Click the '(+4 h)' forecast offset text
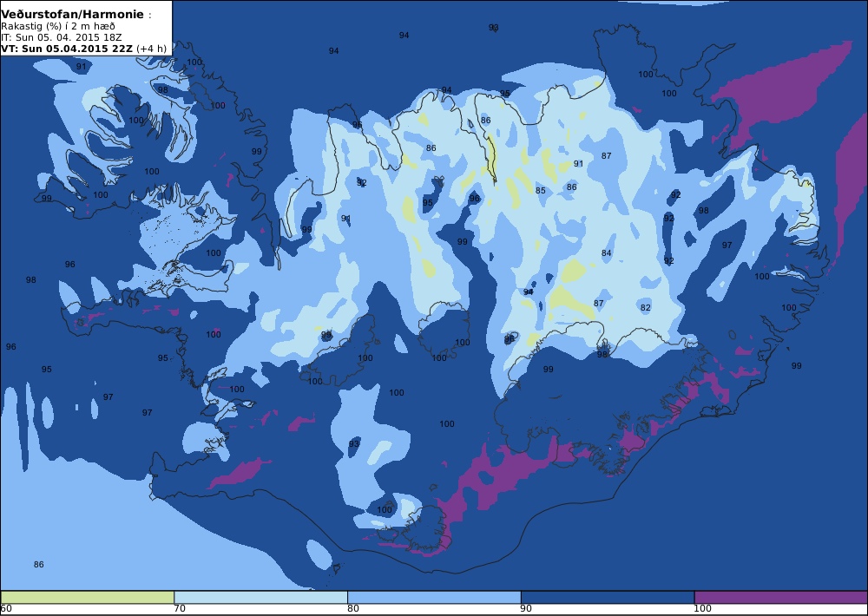 coord(151,48)
